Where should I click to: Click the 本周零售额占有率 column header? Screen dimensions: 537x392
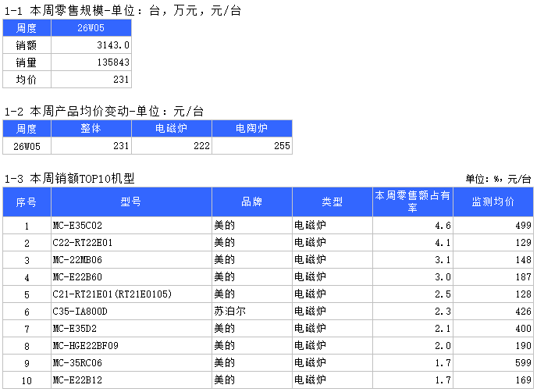coord(412,201)
